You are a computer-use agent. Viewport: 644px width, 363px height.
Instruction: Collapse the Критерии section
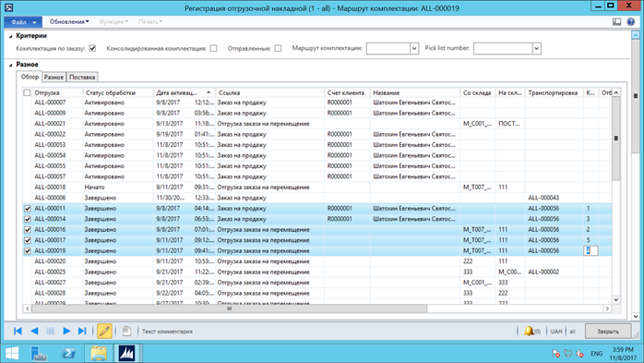[x=11, y=36]
